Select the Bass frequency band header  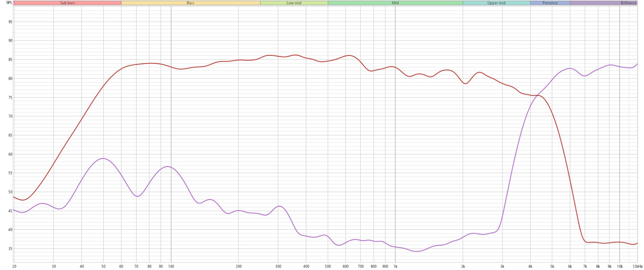click(x=190, y=3)
